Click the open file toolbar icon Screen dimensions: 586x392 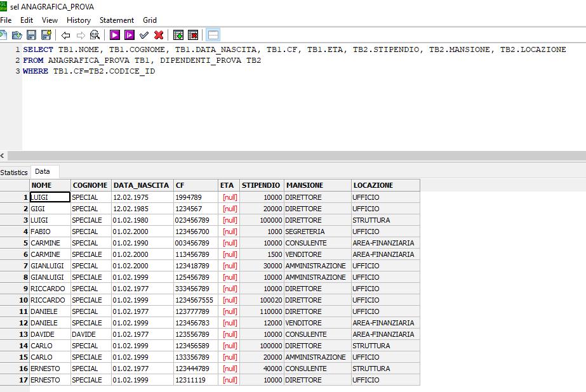17,35
